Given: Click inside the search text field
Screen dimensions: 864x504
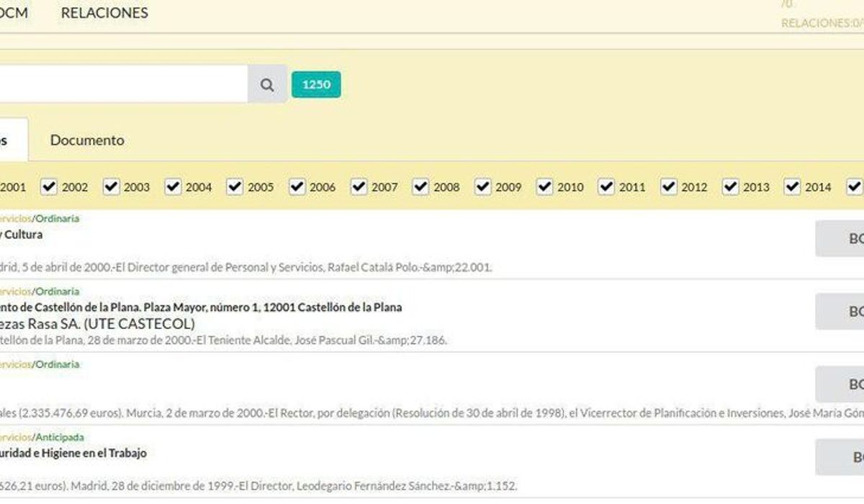Looking at the screenshot, I should [x=124, y=84].
